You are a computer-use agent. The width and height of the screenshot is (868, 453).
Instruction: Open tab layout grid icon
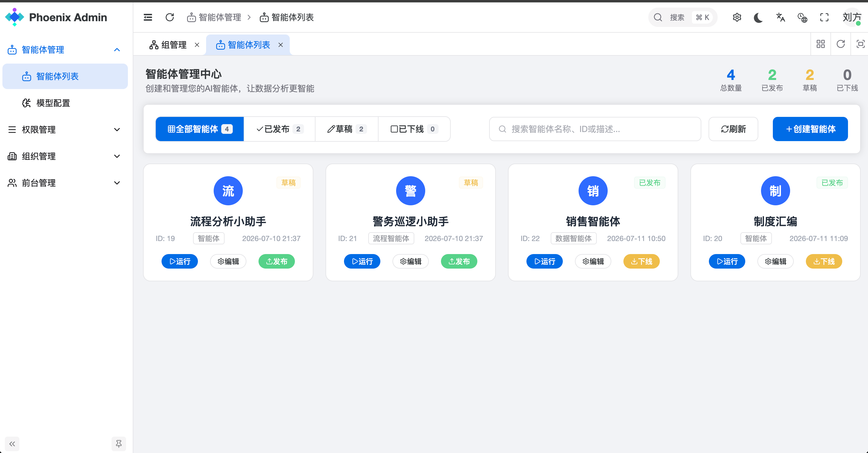click(x=820, y=44)
